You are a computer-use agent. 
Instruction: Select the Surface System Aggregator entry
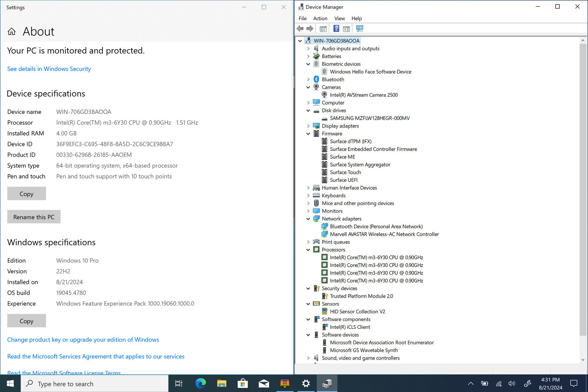click(x=360, y=165)
